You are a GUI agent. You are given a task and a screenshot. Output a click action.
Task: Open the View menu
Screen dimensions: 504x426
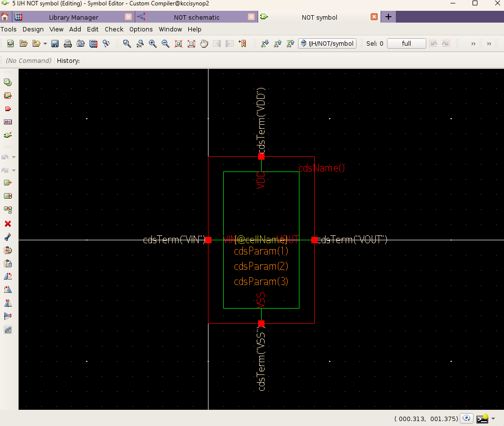click(x=56, y=29)
